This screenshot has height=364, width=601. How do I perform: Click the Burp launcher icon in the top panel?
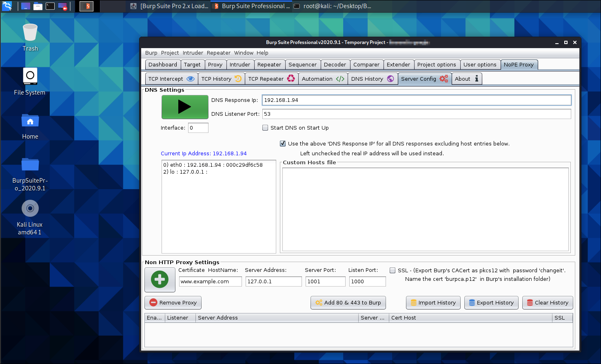(x=86, y=6)
